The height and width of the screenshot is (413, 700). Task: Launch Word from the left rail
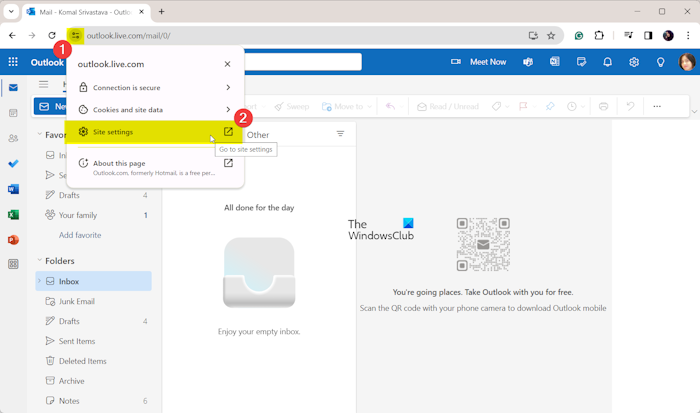13,189
